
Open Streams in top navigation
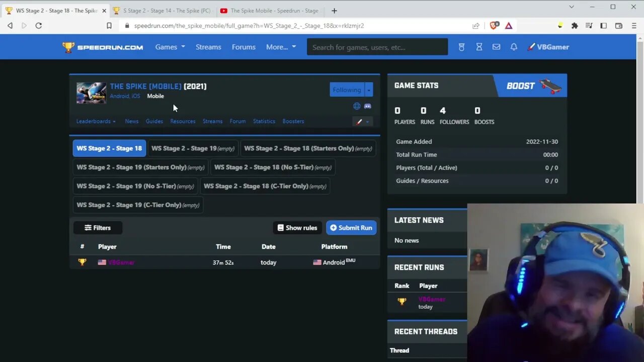pyautogui.click(x=208, y=47)
